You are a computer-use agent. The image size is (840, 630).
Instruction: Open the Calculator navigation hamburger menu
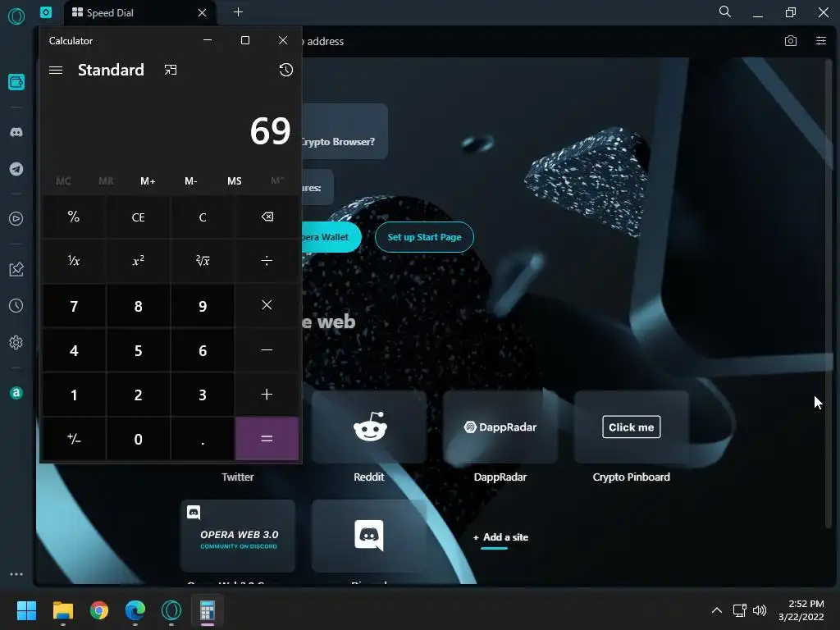tap(56, 71)
